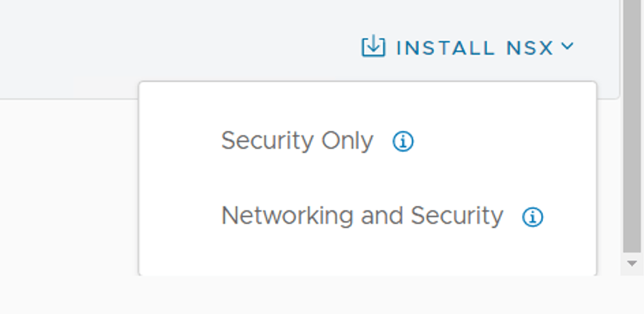The image size is (644, 314).
Task: Pick the Security Only install mode
Action: click(x=297, y=141)
